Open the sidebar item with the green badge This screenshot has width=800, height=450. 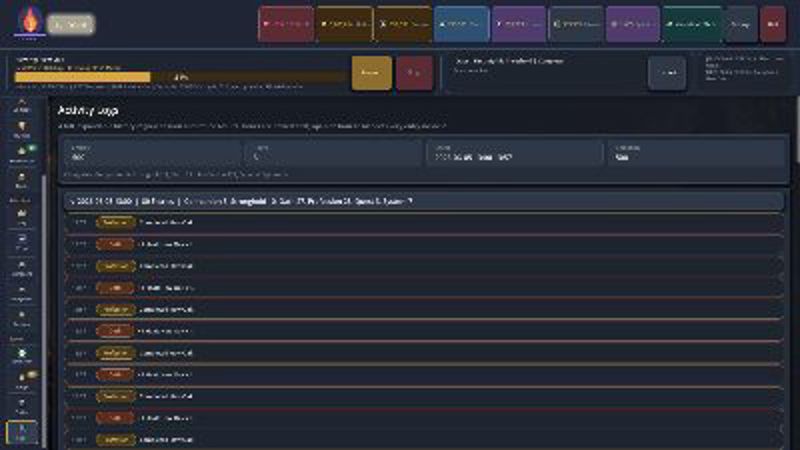22,154
